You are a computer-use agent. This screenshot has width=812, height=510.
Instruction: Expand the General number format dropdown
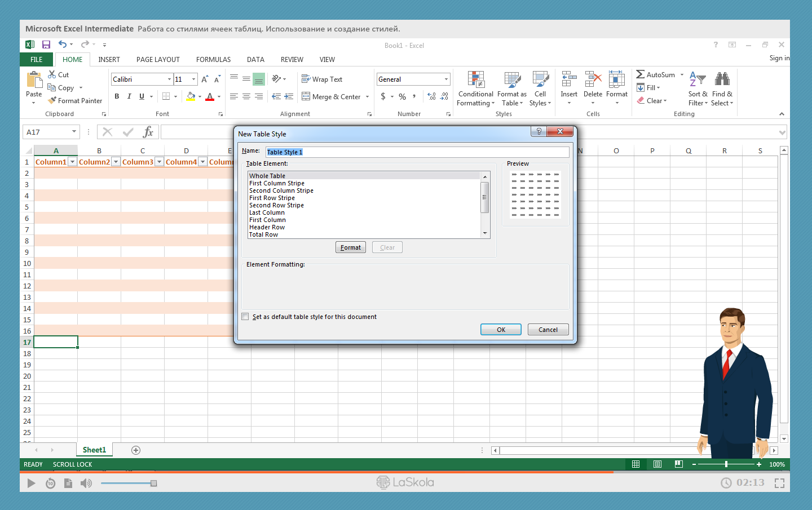[x=446, y=79]
